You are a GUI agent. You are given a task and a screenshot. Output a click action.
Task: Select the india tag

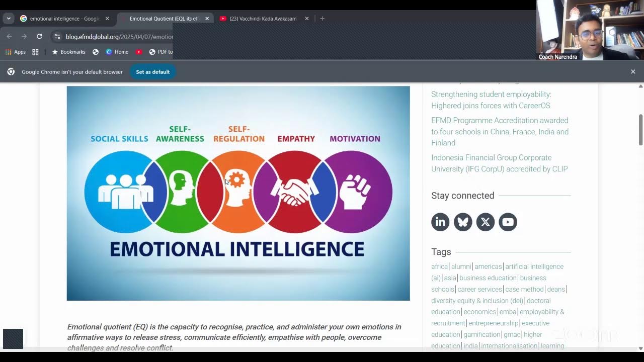(470, 346)
